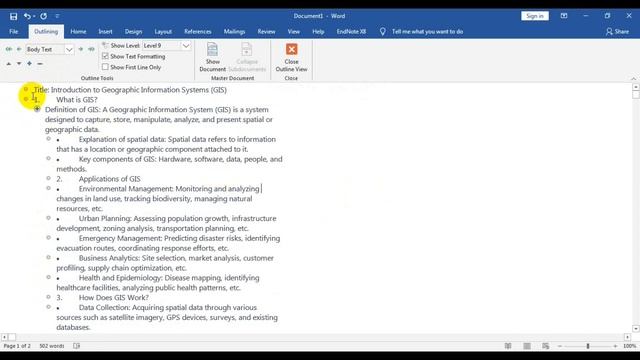Click outline bullet beside Key components of GIS

(x=48, y=158)
